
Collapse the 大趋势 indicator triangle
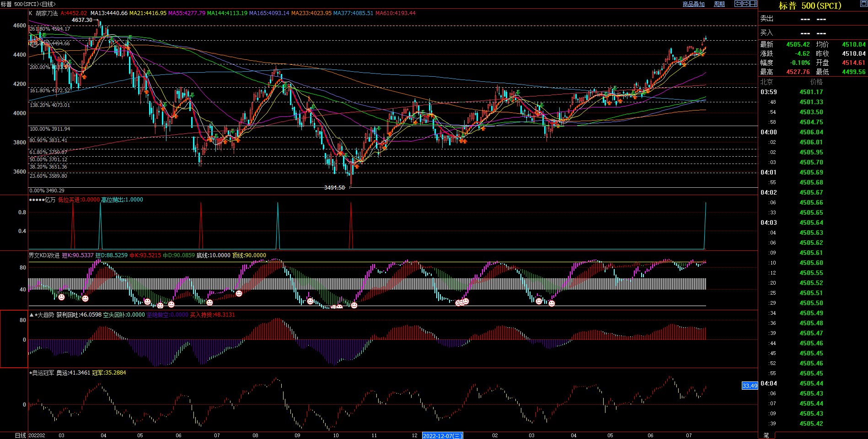(31, 315)
